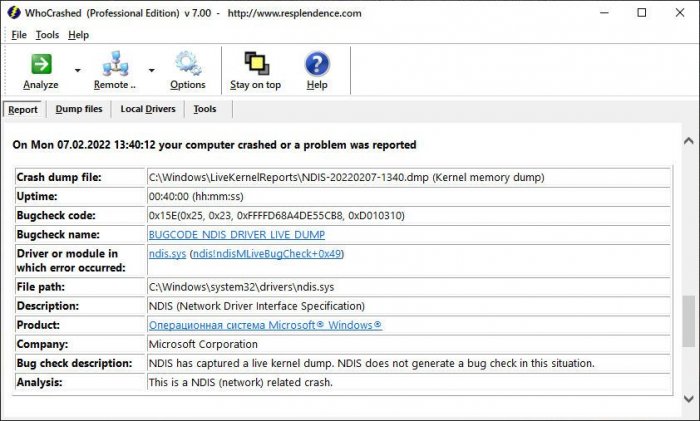Image resolution: width=700 pixels, height=421 pixels.
Task: Open the ndis.sys driver link
Action: point(167,254)
